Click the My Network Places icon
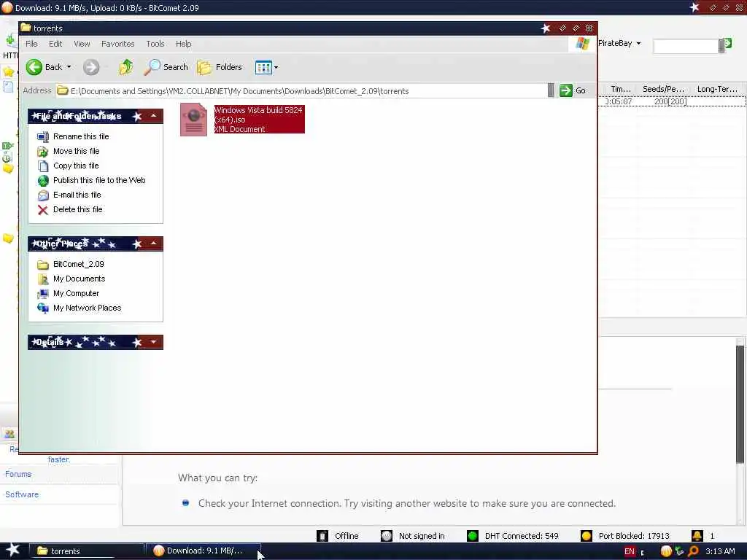 coord(43,308)
